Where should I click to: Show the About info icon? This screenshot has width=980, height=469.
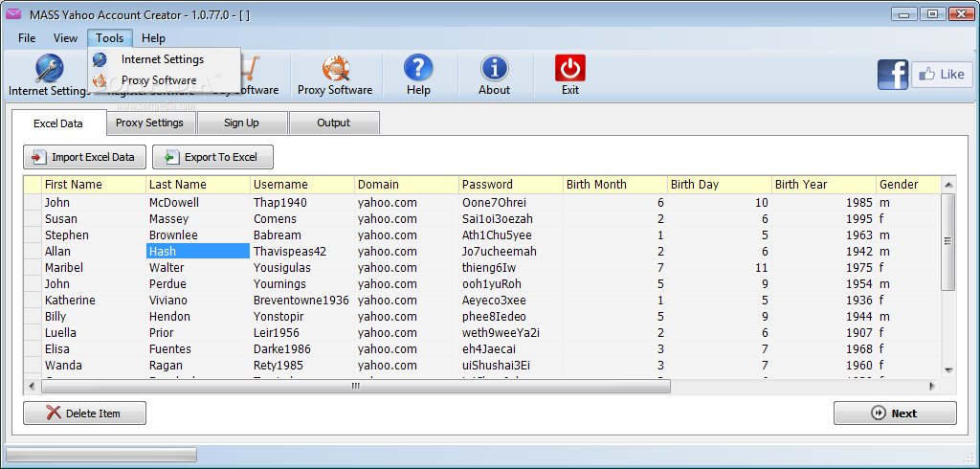(495, 68)
